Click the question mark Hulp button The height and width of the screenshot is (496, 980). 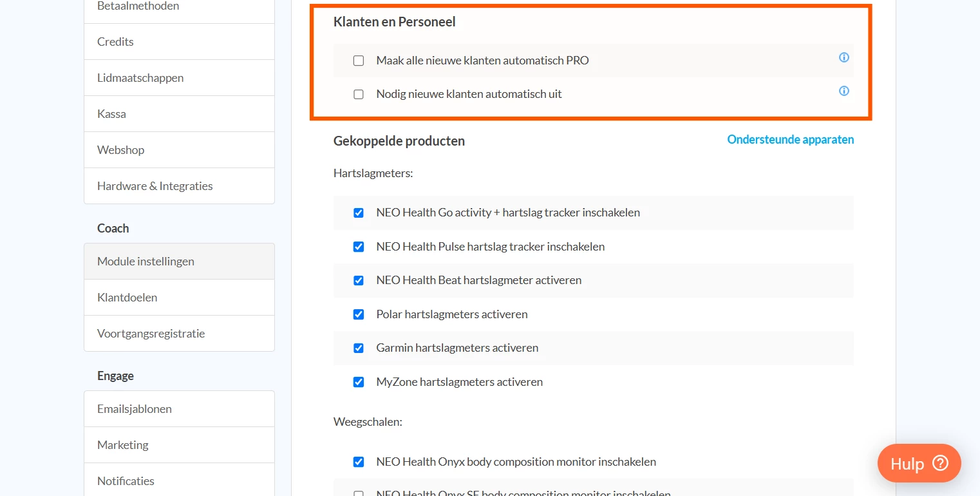pos(919,463)
